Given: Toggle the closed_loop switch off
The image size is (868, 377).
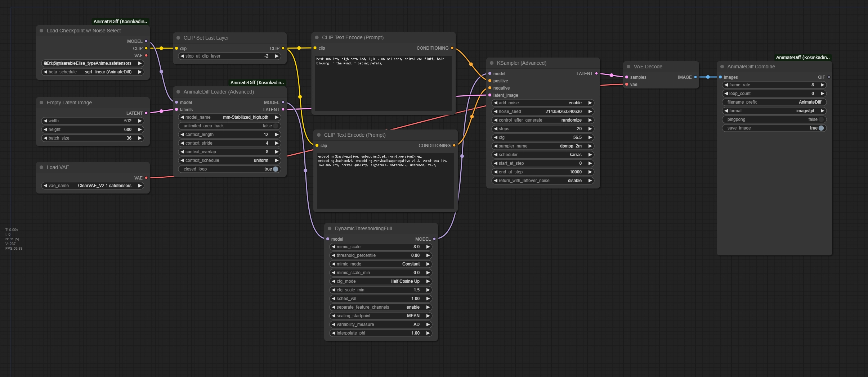Looking at the screenshot, I should 276,169.
